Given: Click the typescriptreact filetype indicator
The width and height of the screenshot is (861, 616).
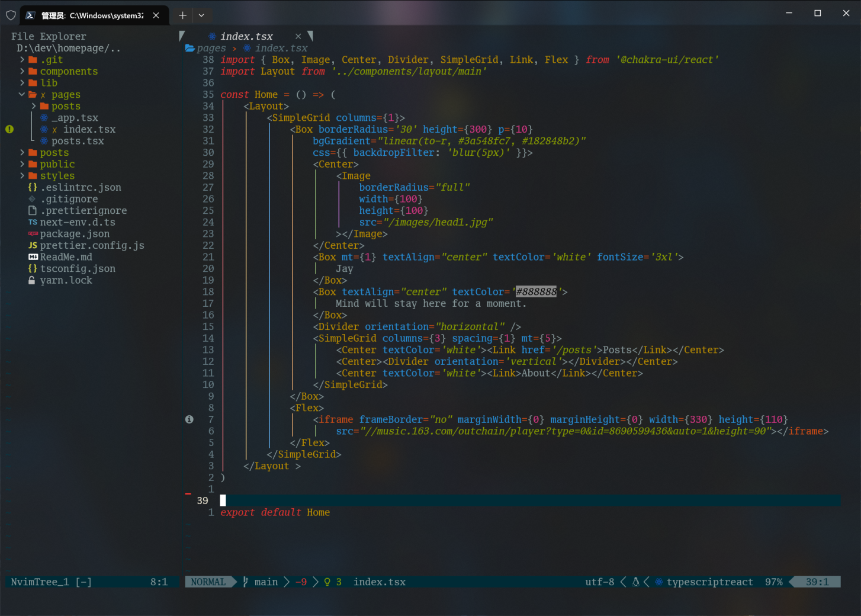Looking at the screenshot, I should coord(710,582).
